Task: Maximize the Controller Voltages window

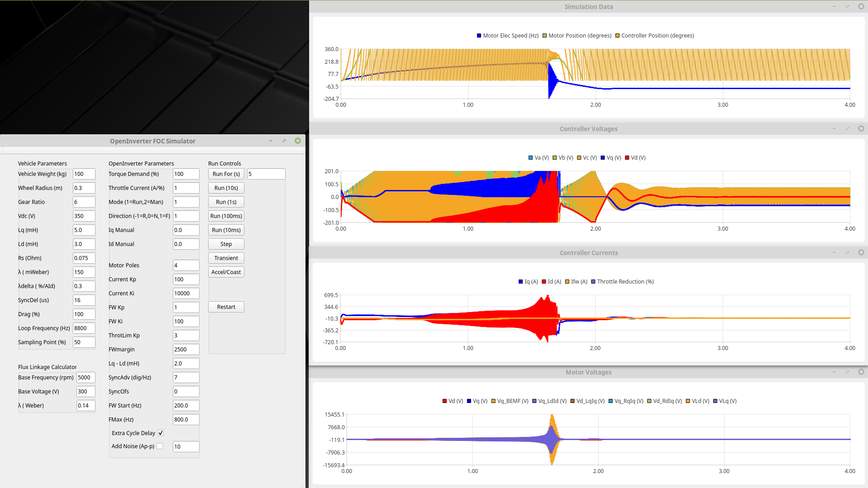Action: click(847, 128)
